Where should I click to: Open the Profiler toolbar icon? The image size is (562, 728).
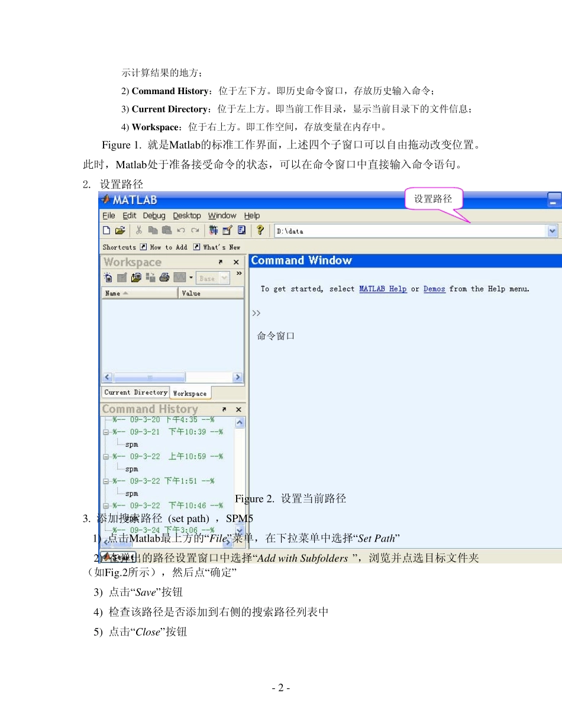coord(241,230)
